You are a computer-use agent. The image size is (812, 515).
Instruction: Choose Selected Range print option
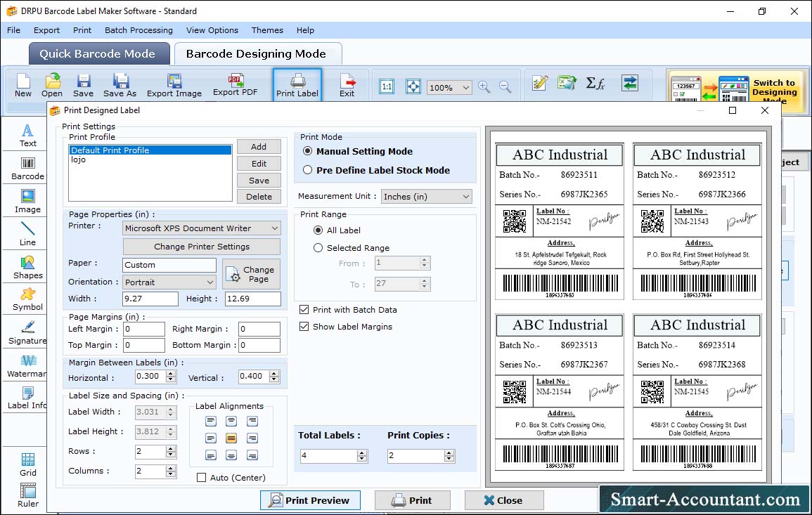click(x=318, y=248)
